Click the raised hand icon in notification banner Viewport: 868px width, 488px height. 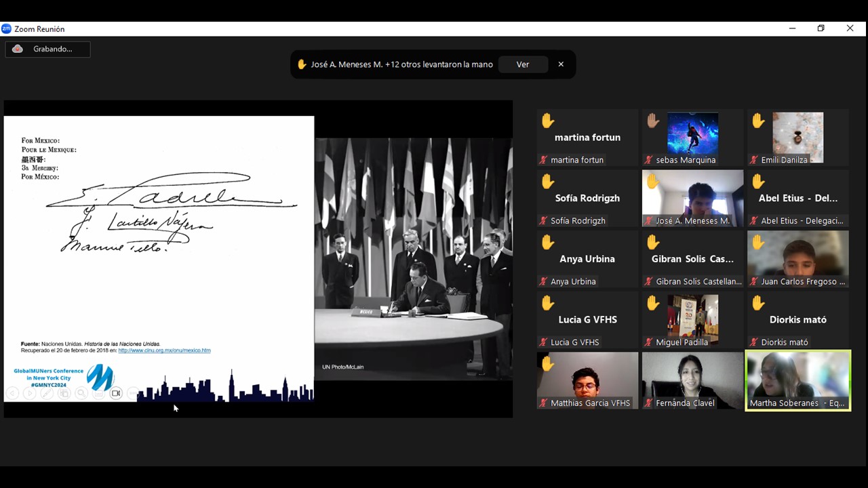[x=302, y=64]
